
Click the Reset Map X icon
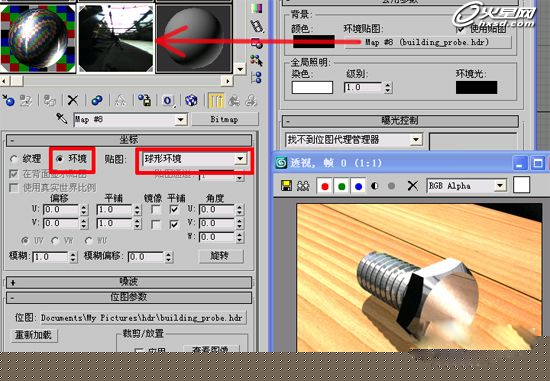click(73, 101)
